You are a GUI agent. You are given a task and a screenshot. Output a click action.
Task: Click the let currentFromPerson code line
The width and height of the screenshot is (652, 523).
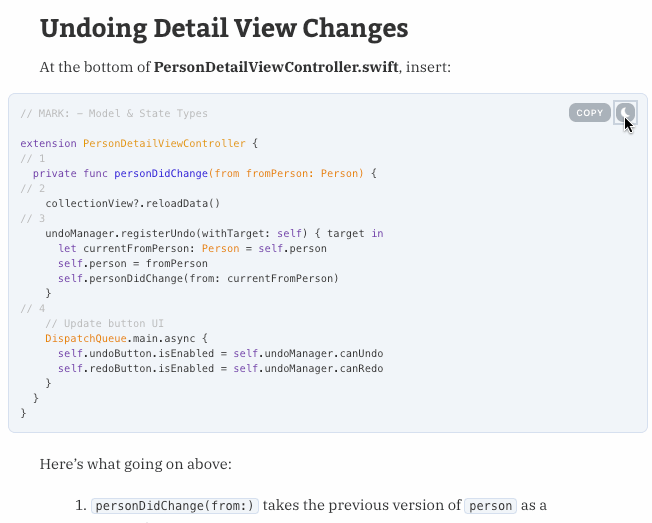pyautogui.click(x=193, y=248)
